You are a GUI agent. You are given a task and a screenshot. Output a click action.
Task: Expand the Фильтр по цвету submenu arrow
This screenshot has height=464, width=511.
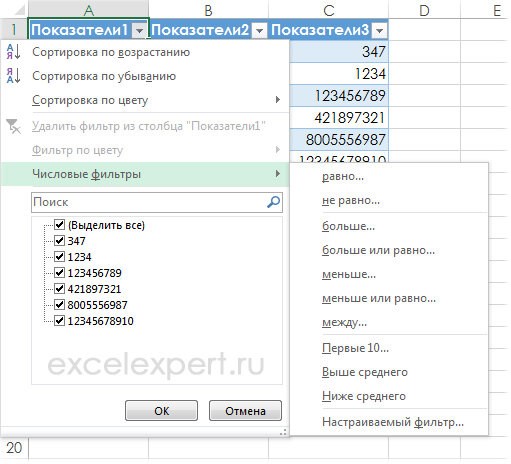(277, 150)
